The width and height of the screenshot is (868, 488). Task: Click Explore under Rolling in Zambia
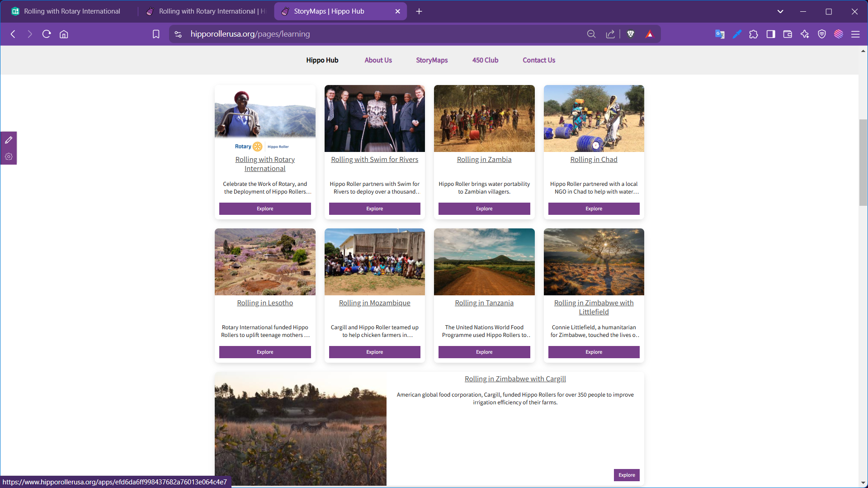point(484,208)
